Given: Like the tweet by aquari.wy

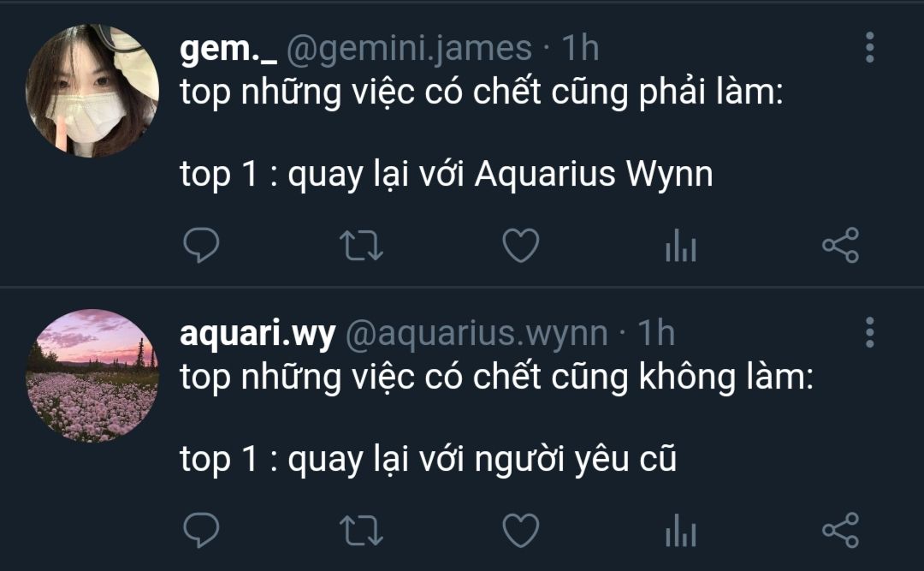Looking at the screenshot, I should click(521, 531).
